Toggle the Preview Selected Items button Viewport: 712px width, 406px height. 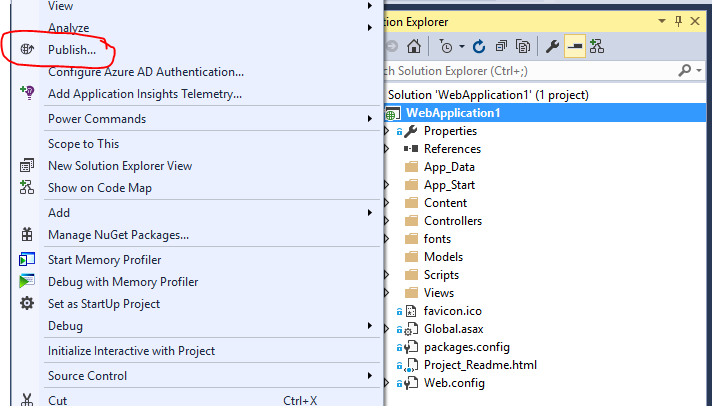tap(574, 46)
